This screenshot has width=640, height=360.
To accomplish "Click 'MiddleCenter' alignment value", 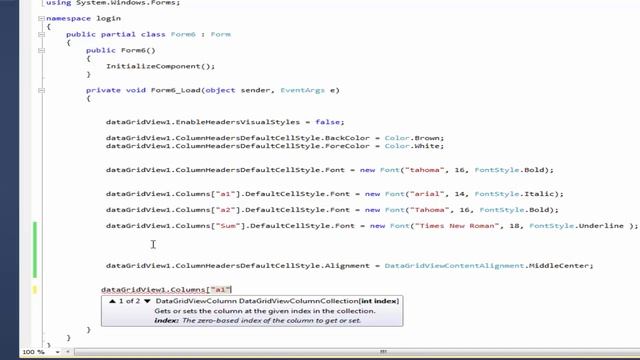I will point(559,266).
